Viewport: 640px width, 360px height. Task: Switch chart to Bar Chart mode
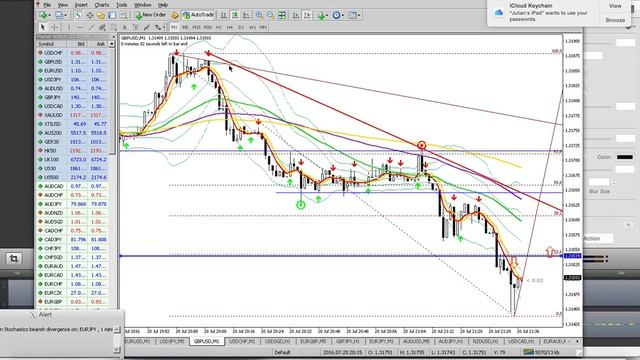click(x=224, y=15)
